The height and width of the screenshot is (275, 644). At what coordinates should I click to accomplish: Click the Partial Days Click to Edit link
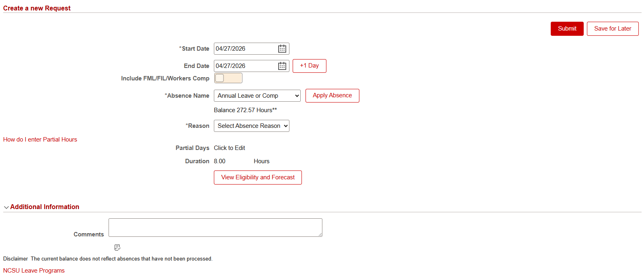tap(230, 148)
